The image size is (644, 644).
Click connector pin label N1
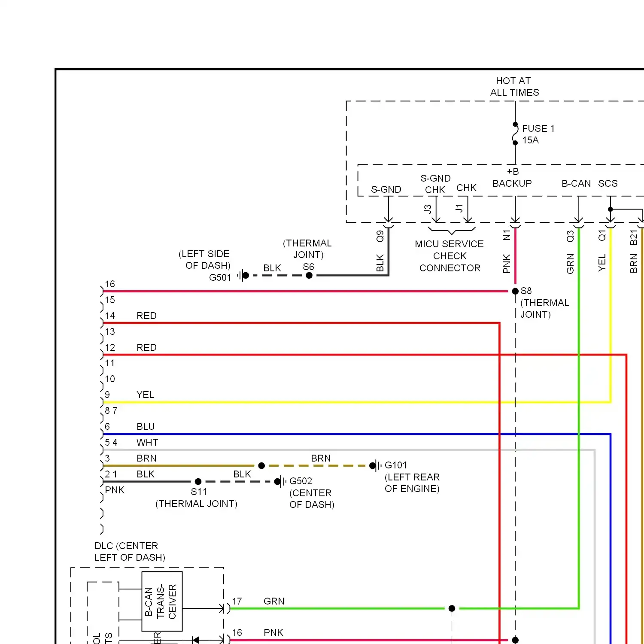tap(507, 235)
